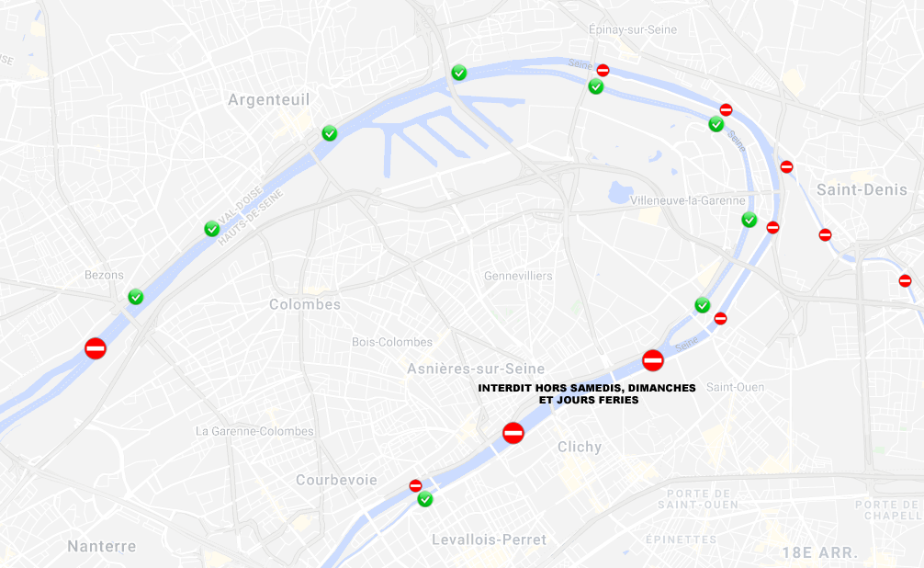Viewport: 924px width, 568px height.
Task: Click the green check marker near Bezons
Action: tap(136, 297)
